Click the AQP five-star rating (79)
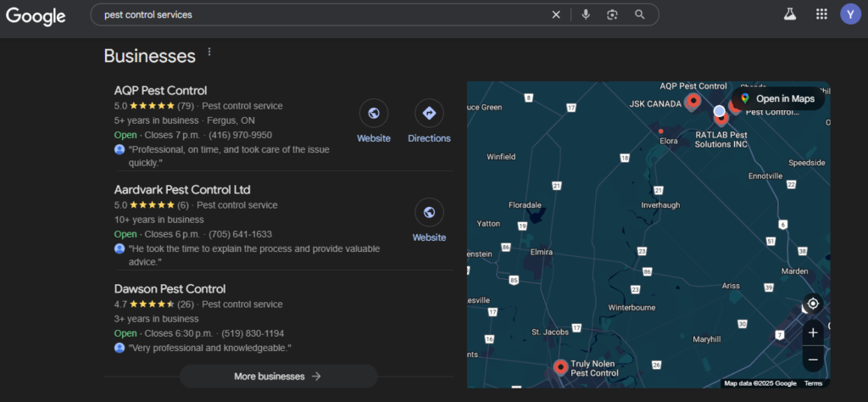 tap(154, 106)
